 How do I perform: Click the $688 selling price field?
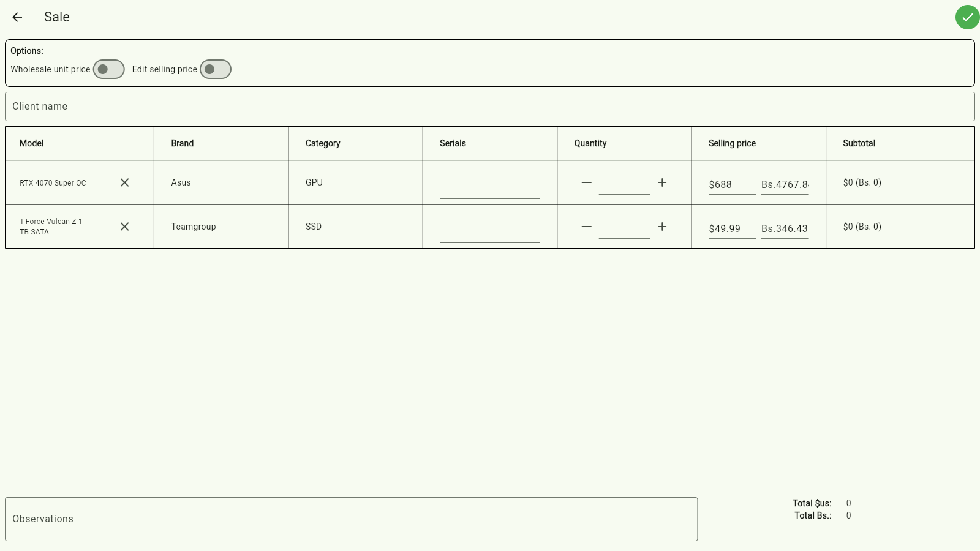pos(731,184)
